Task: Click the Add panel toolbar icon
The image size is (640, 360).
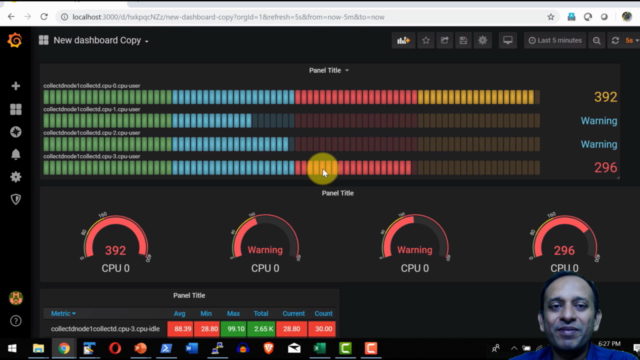Action: (x=403, y=40)
